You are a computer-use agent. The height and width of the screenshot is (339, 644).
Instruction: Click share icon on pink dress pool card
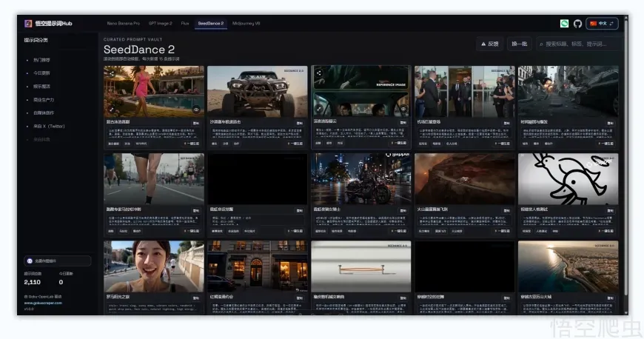112,73
